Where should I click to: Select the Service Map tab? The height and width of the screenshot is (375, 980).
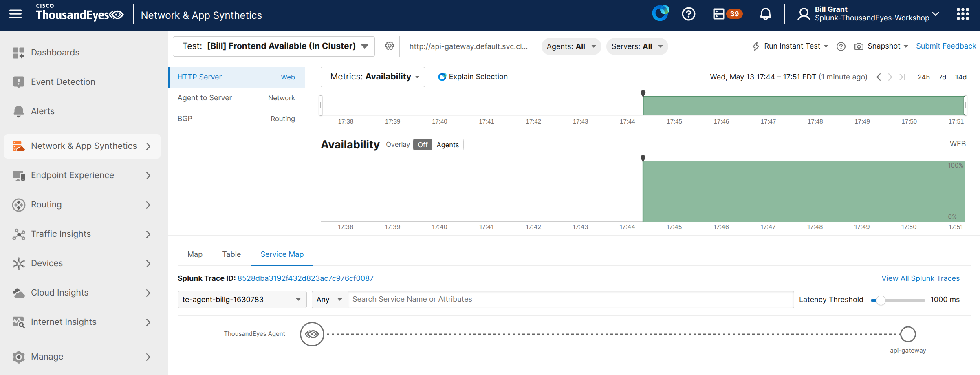click(x=282, y=254)
